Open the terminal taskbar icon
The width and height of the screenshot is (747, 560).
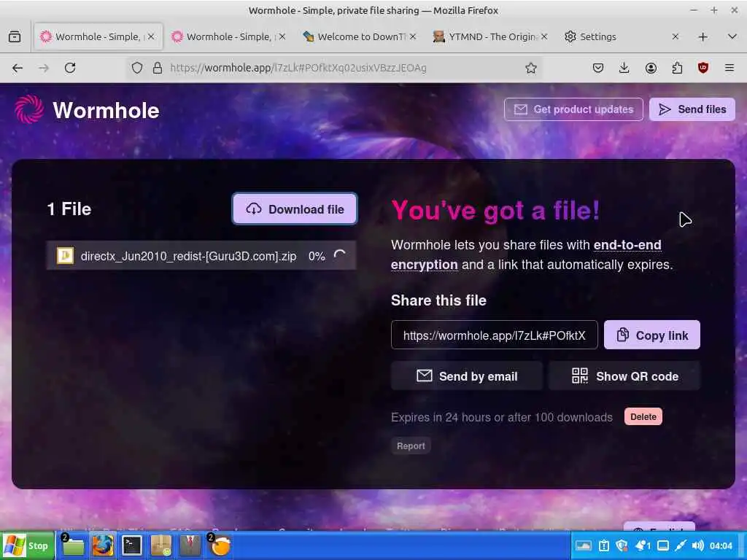(x=131, y=545)
